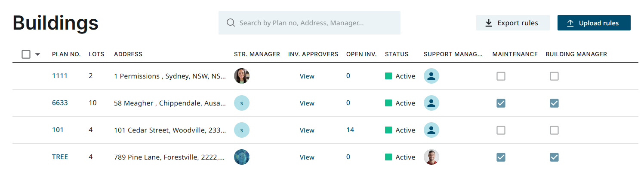Click strata manager 's' avatar for plan 6633

[242, 103]
